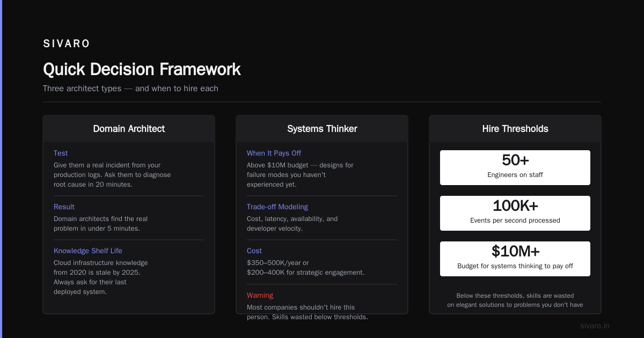The image size is (644, 338).
Task: Select the Test heading in Domain Architect
Action: click(61, 153)
